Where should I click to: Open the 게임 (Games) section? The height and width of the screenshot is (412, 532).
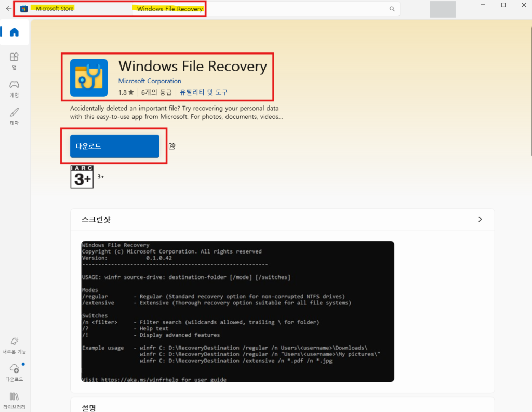click(14, 89)
